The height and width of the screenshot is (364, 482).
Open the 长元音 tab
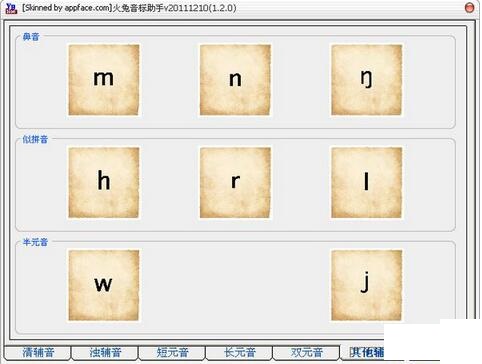tap(239, 352)
